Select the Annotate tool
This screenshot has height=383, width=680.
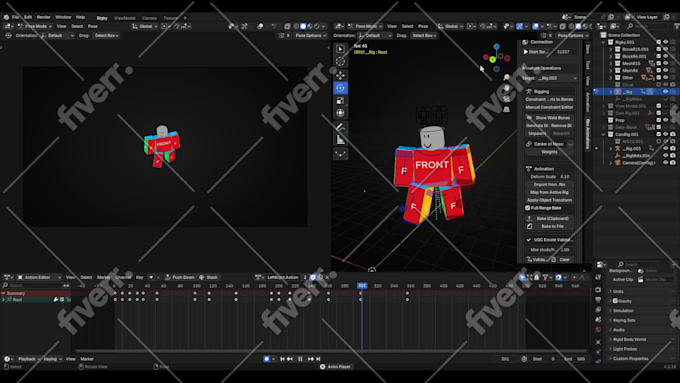click(340, 127)
